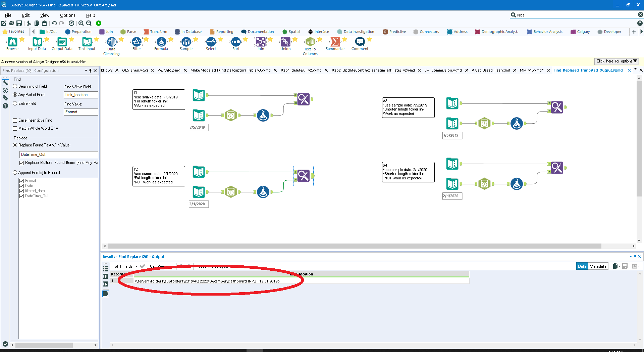Uncheck the DateTime_Out field
Viewport: 644px width, 352px height.
pyautogui.click(x=22, y=196)
